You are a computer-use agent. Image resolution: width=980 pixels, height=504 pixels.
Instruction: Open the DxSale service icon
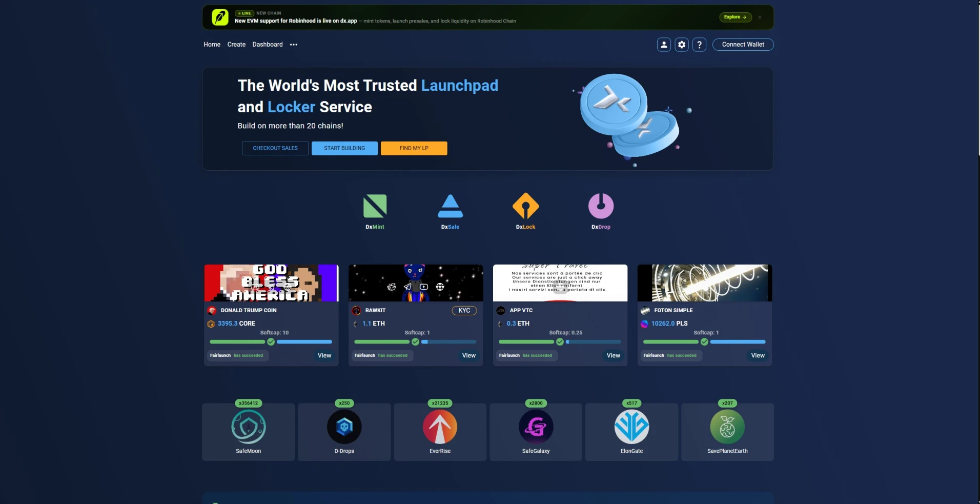pos(450,206)
